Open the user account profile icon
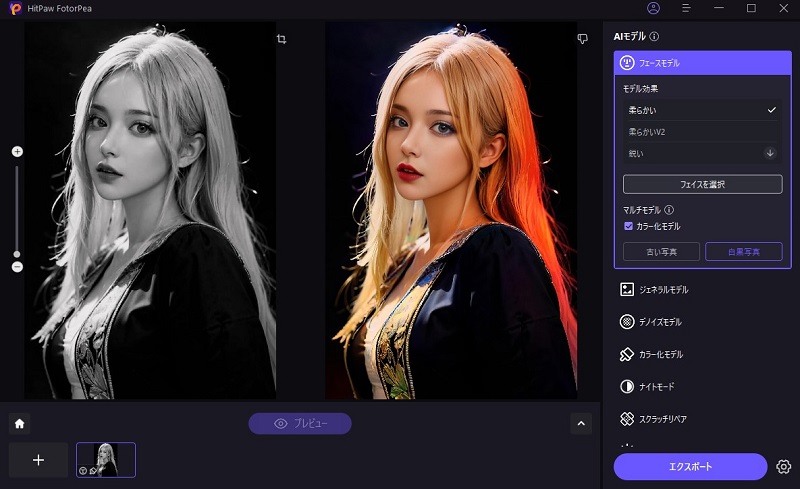This screenshot has height=489, width=800. point(653,8)
